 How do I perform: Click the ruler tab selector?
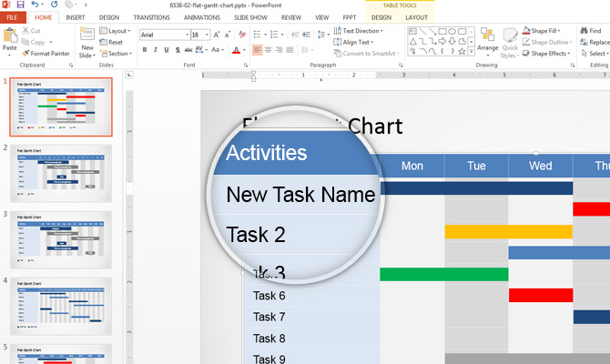coord(129,75)
